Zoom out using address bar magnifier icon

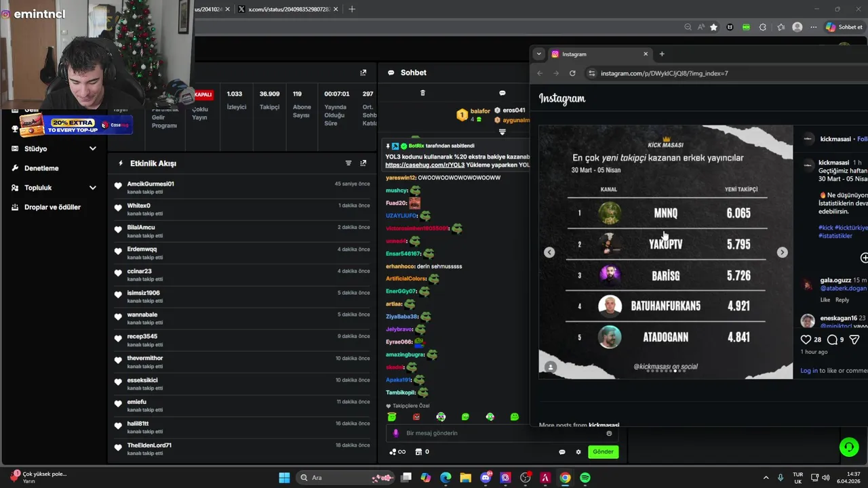pos(688,27)
